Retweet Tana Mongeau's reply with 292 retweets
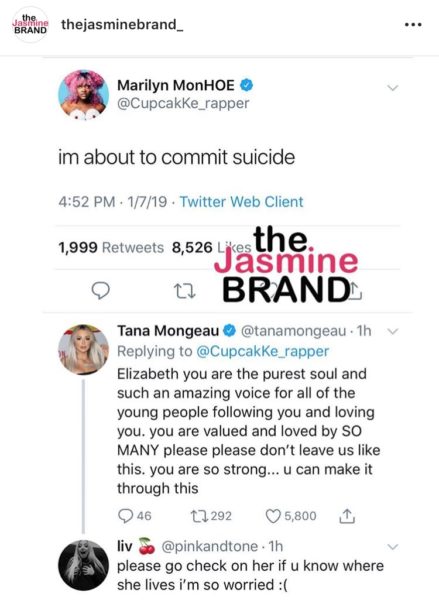This screenshot has height=600, width=439. pyautogui.click(x=200, y=516)
